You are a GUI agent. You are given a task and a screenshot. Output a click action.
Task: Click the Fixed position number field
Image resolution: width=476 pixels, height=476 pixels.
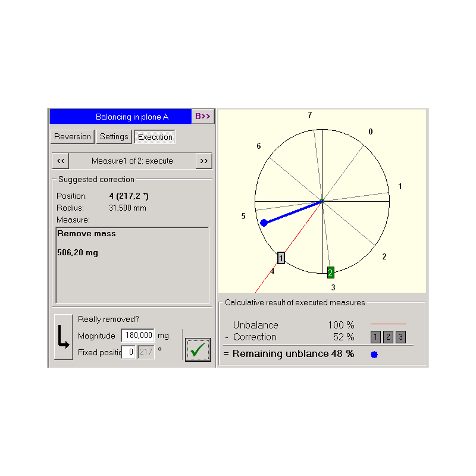(129, 352)
